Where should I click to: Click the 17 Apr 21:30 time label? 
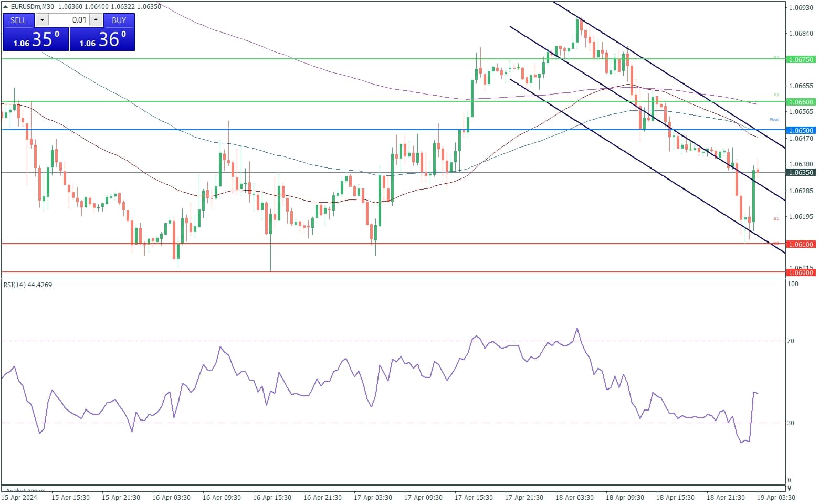(x=524, y=498)
